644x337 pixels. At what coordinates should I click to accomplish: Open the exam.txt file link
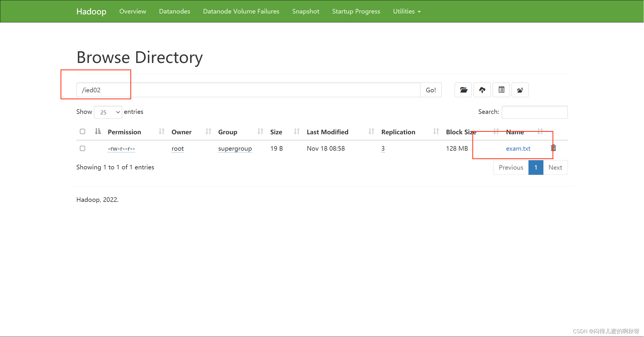tap(518, 149)
